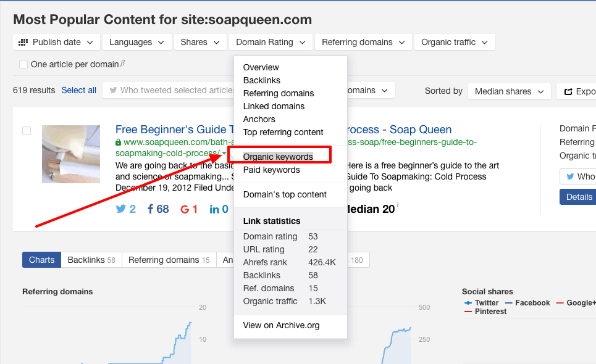Switch to the Referring domains tab
The width and height of the screenshot is (596, 364).
click(x=169, y=260)
